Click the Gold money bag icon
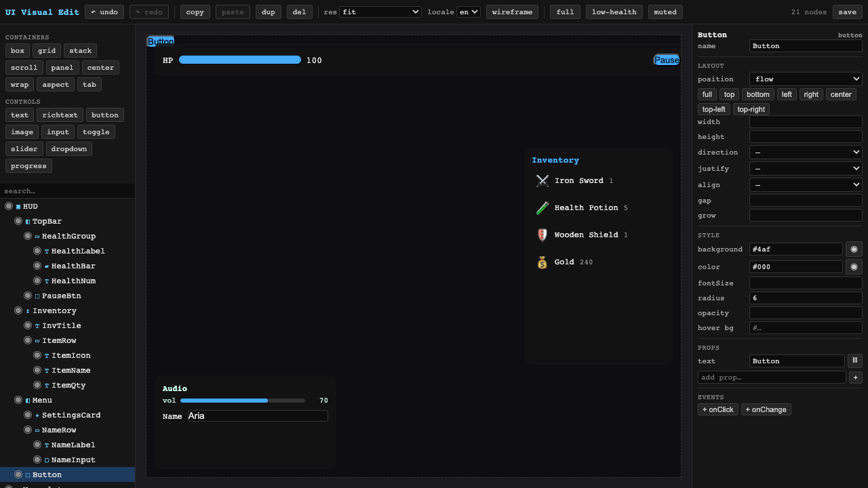 coord(542,262)
